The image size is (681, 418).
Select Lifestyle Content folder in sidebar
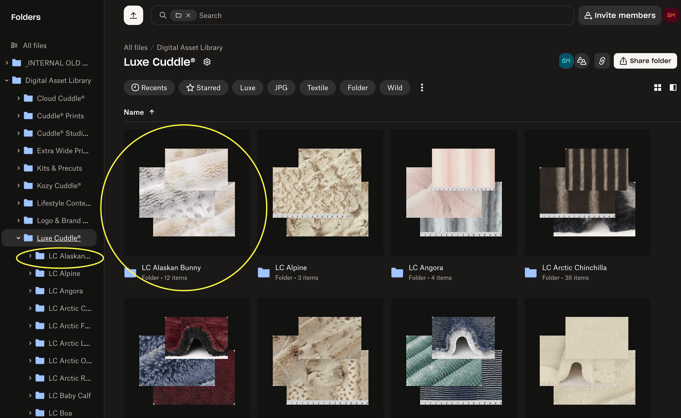(x=64, y=203)
